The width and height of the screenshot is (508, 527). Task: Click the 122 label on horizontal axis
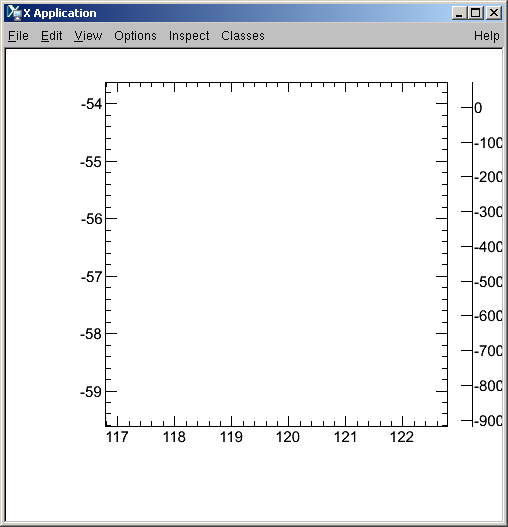402,437
